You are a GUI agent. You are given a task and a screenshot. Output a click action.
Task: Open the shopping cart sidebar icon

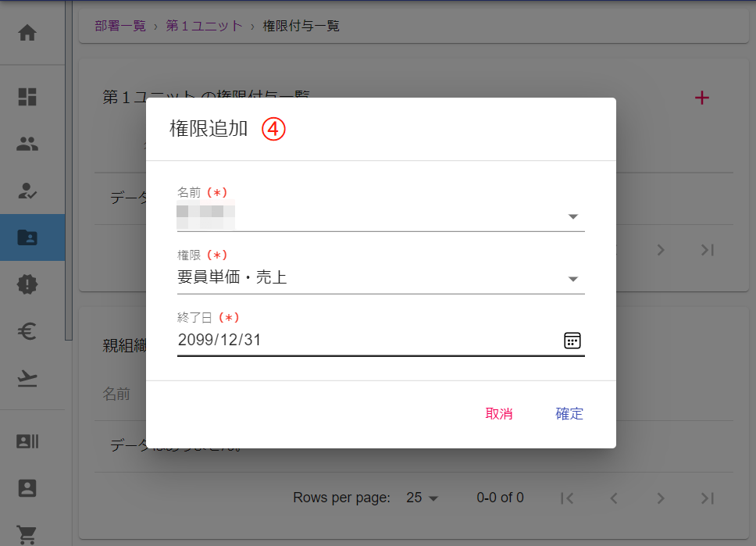[27, 534]
